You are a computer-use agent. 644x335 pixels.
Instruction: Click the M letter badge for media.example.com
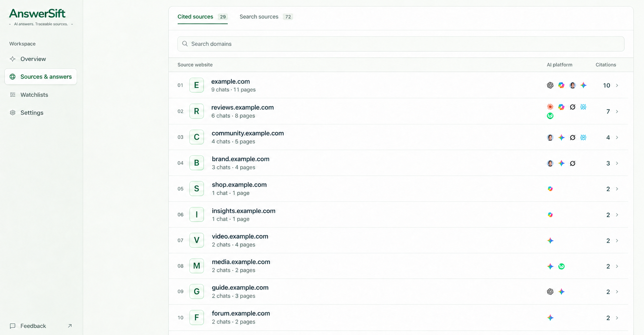[197, 266]
